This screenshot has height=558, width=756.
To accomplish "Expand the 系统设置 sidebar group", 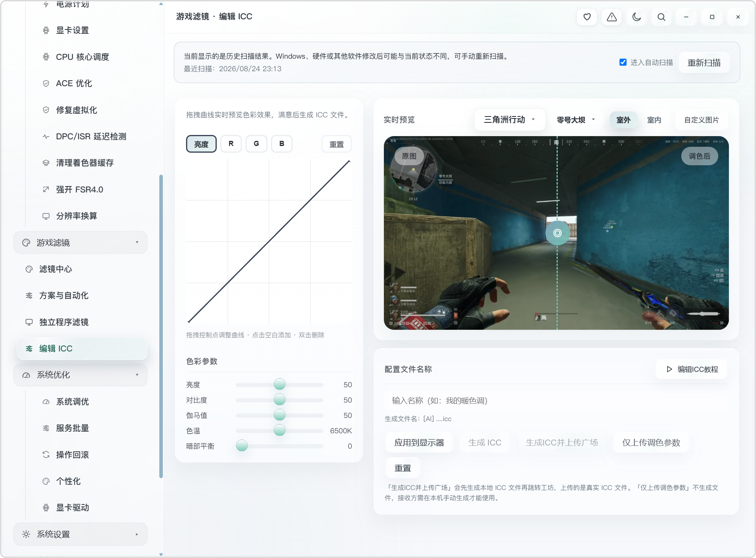I will [81, 534].
